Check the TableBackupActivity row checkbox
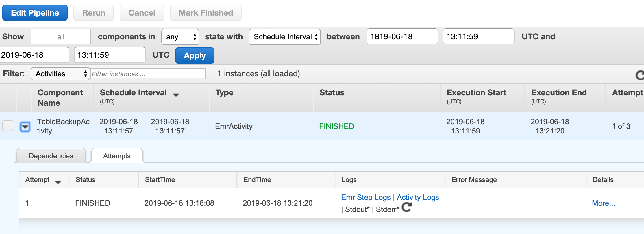 click(x=8, y=126)
